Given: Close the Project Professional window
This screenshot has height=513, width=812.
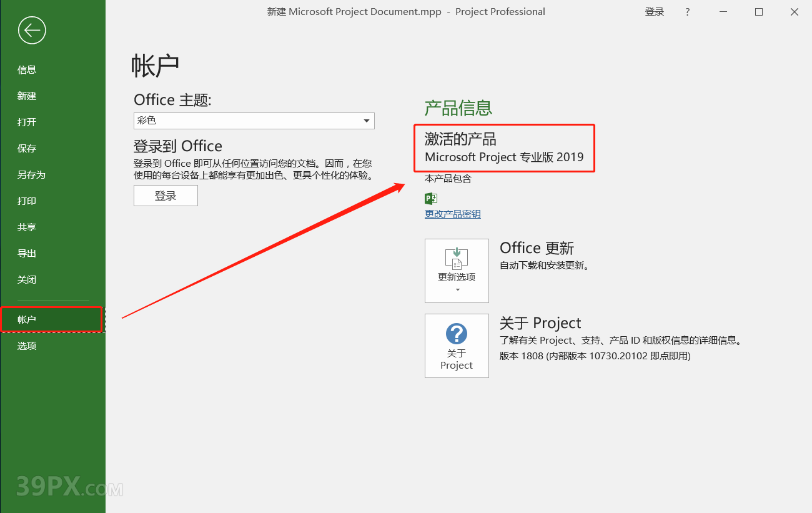Looking at the screenshot, I should tap(795, 12).
